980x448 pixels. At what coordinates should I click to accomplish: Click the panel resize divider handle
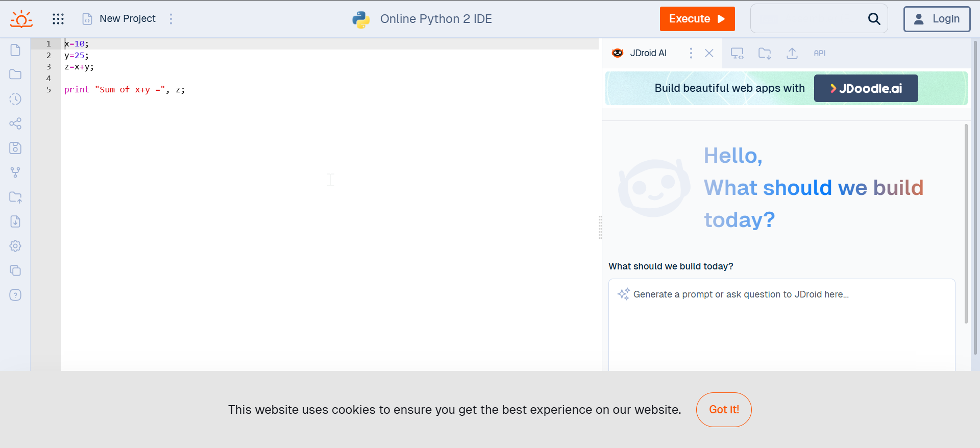click(x=600, y=227)
